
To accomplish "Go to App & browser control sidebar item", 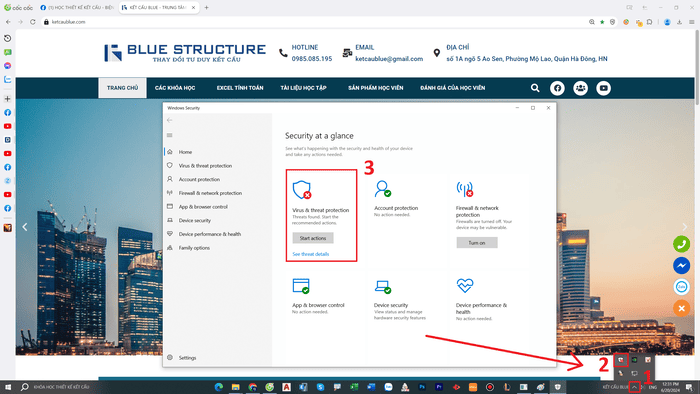I will pyautogui.click(x=203, y=207).
